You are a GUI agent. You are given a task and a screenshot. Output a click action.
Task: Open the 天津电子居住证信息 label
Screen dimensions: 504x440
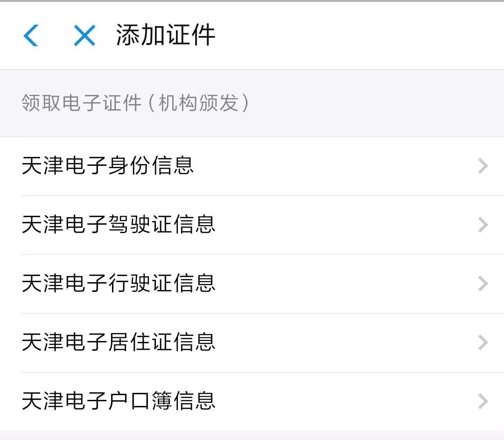pos(119,343)
